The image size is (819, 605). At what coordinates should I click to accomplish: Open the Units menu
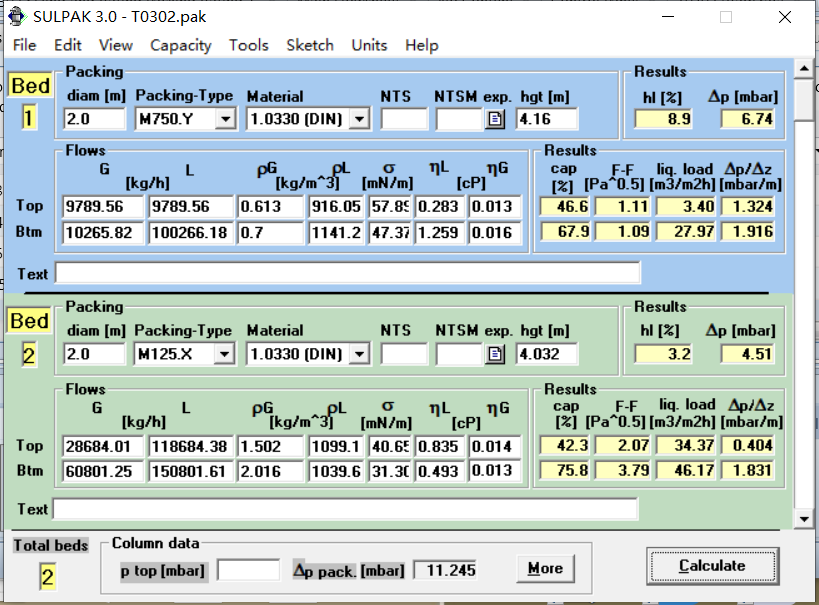point(369,45)
